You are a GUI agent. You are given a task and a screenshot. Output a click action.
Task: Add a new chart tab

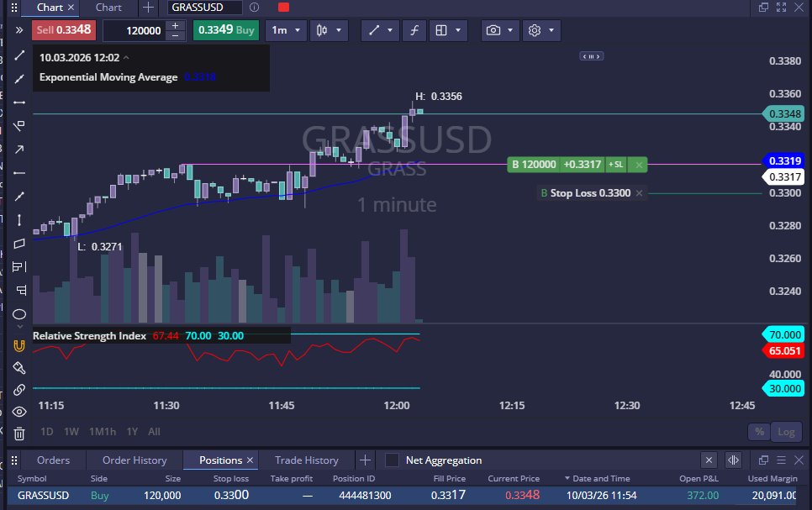148,8
